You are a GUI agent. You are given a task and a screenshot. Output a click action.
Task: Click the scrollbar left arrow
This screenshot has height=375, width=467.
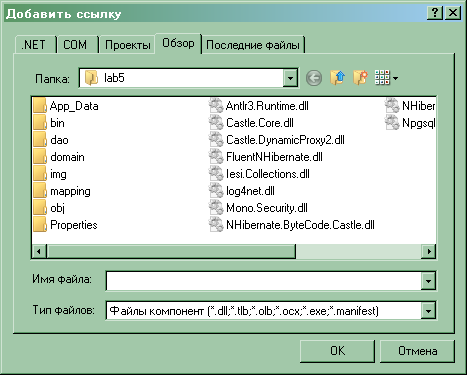[39, 251]
